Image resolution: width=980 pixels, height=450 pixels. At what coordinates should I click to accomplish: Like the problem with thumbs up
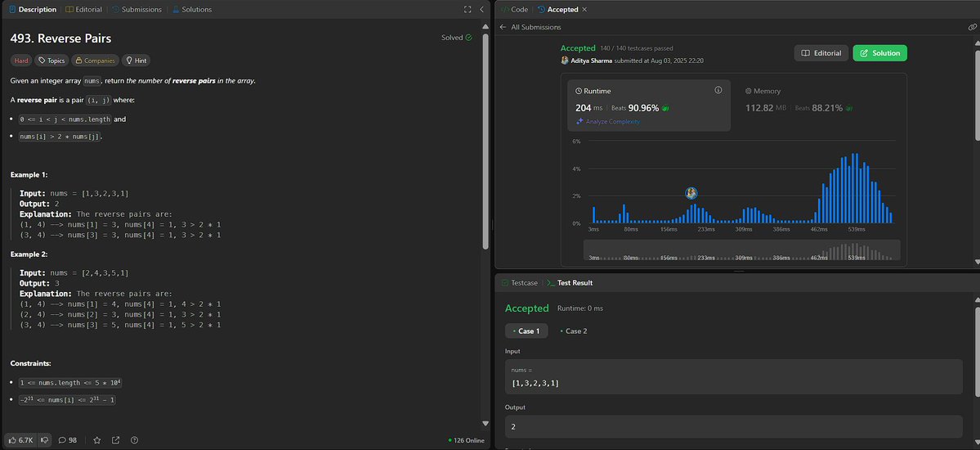(x=20, y=440)
